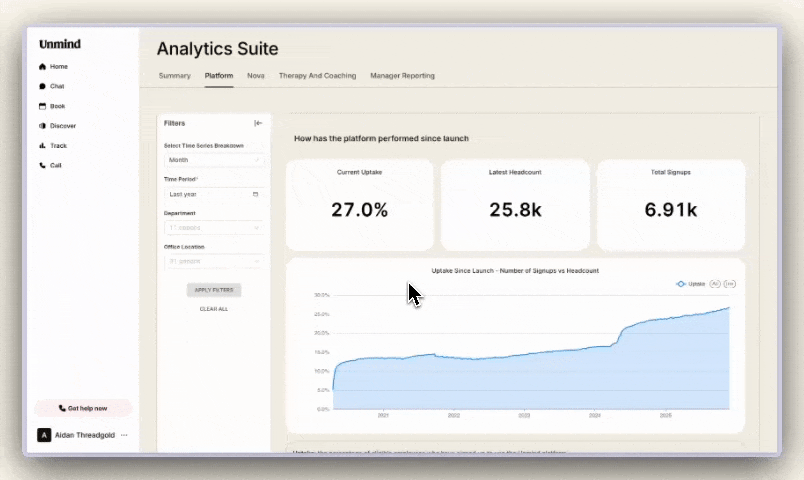This screenshot has width=804, height=480.
Task: Toggle the Uptake series in chart legend
Action: [690, 284]
